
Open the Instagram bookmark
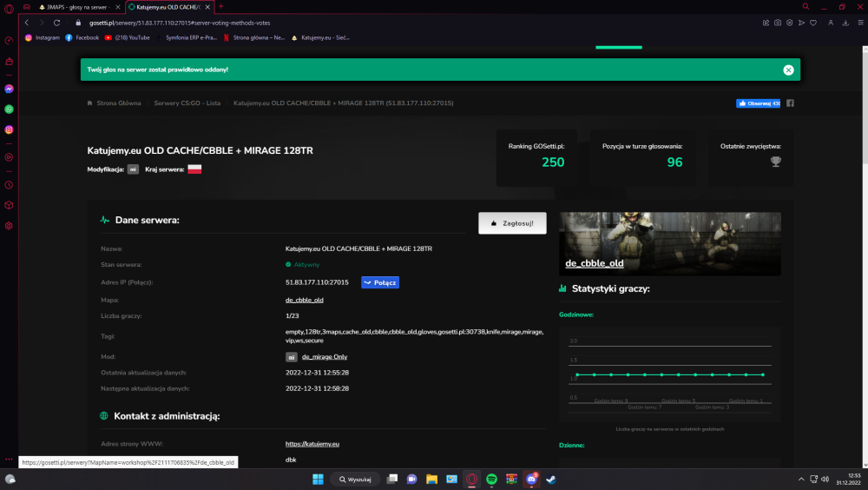42,37
